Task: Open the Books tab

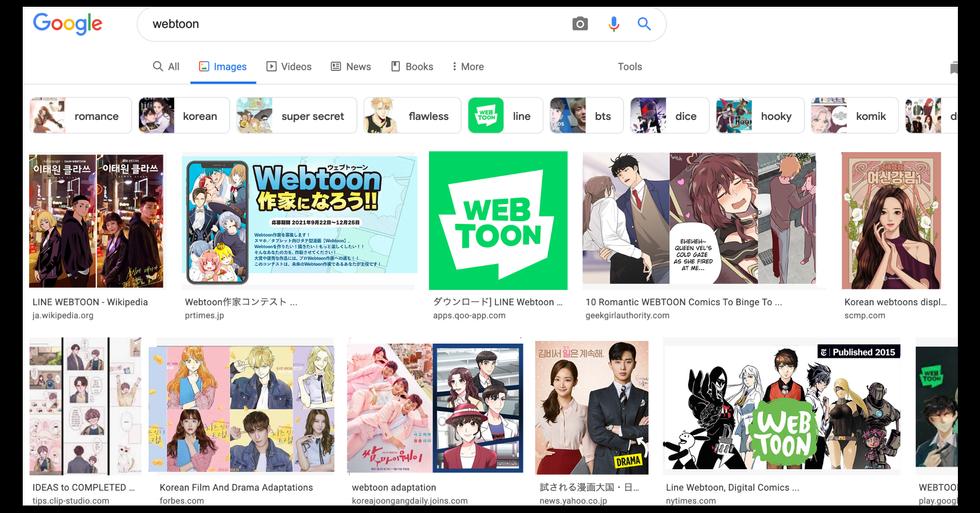Action: [412, 66]
